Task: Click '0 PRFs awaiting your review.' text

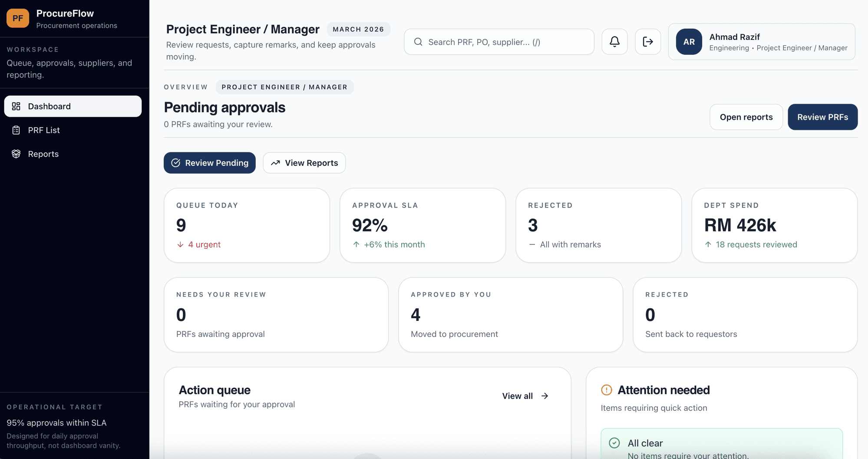Action: pyautogui.click(x=218, y=124)
